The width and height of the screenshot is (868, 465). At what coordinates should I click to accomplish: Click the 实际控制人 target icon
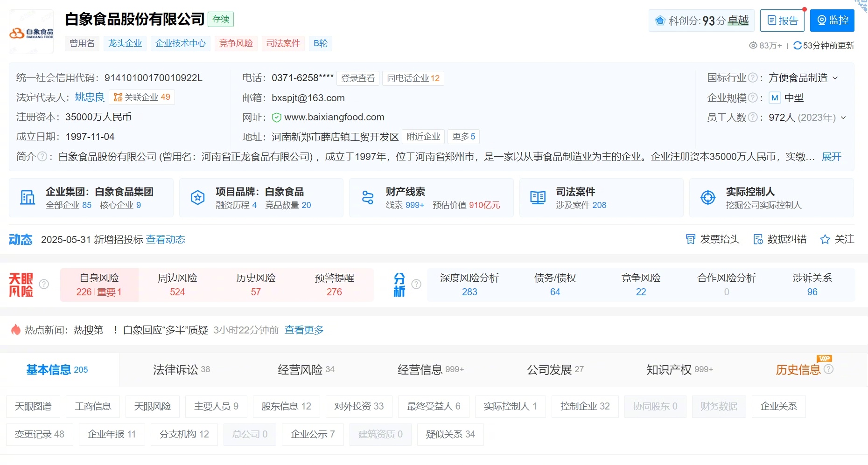[708, 198]
